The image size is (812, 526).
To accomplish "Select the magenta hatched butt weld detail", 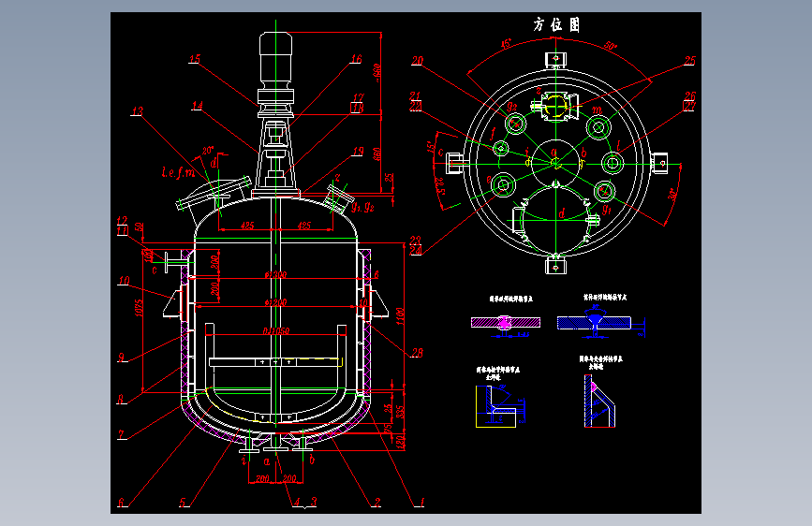I will click(x=506, y=323).
